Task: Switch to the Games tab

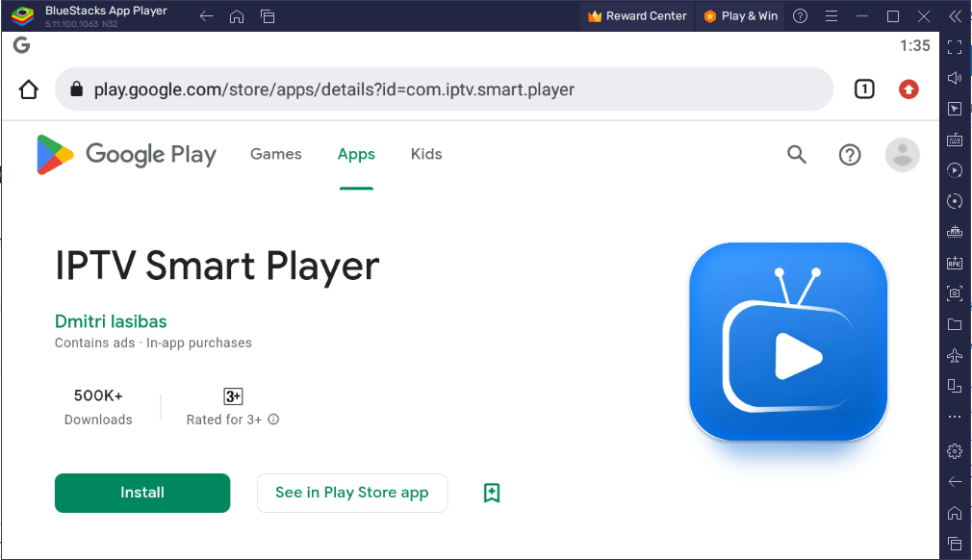Action: pos(276,154)
